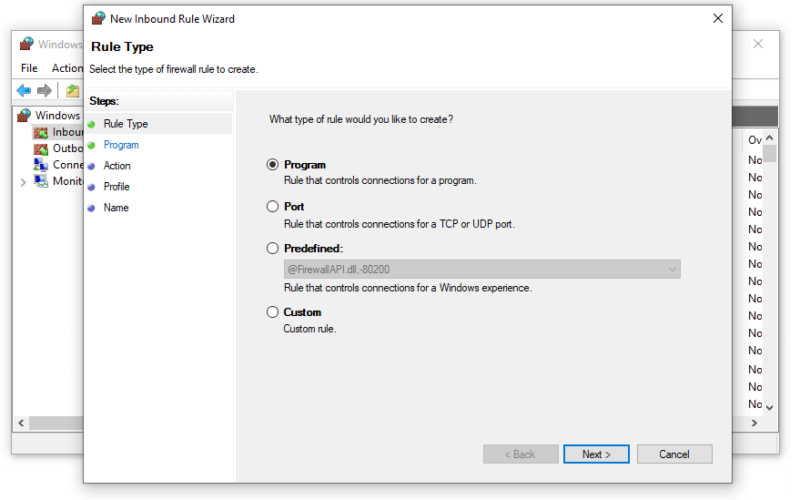Viewport: 800px width, 500px height.
Task: Click the Program step link in Steps
Action: 121,145
